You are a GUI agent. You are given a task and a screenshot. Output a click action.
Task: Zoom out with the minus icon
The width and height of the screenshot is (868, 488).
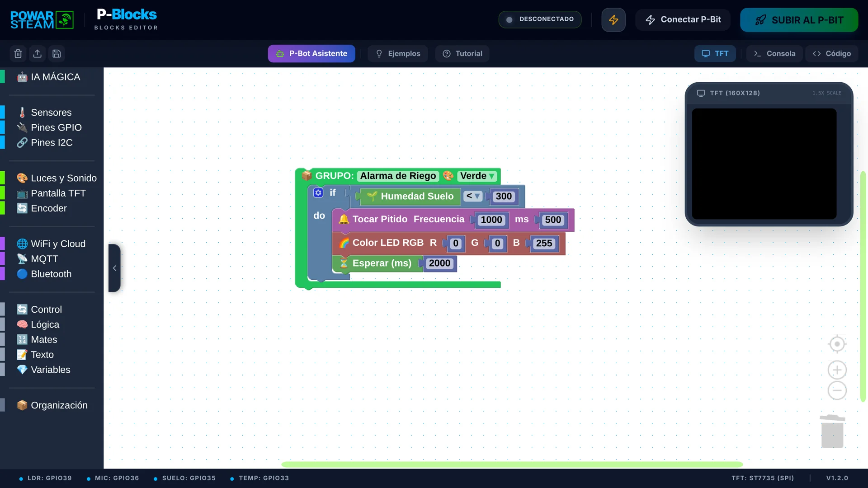(x=837, y=390)
